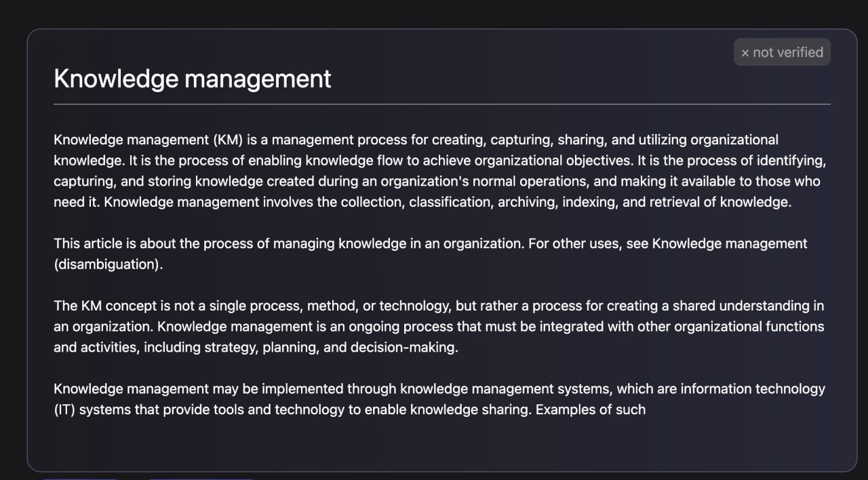Click the first purple button below the card
Screen dimensions: 868x480
pos(79,477)
